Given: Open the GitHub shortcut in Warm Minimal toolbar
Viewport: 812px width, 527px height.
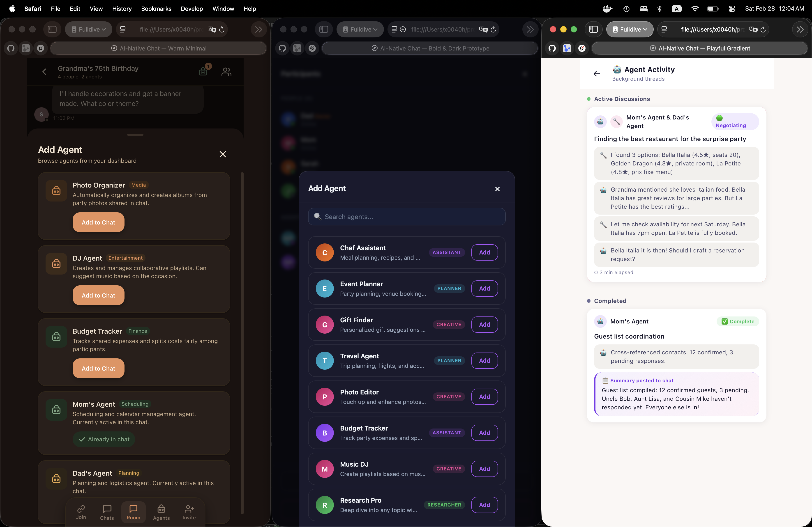Looking at the screenshot, I should 10,48.
